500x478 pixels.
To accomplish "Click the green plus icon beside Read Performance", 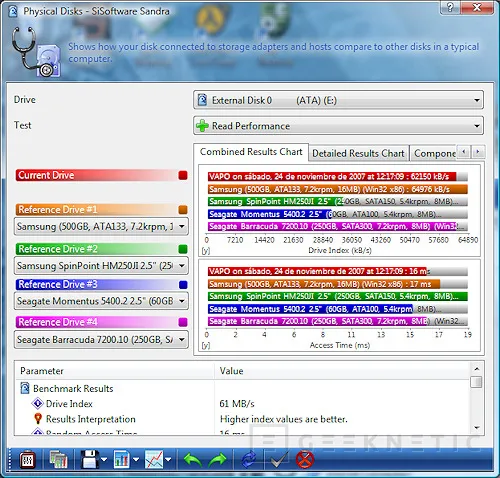I will [x=202, y=126].
